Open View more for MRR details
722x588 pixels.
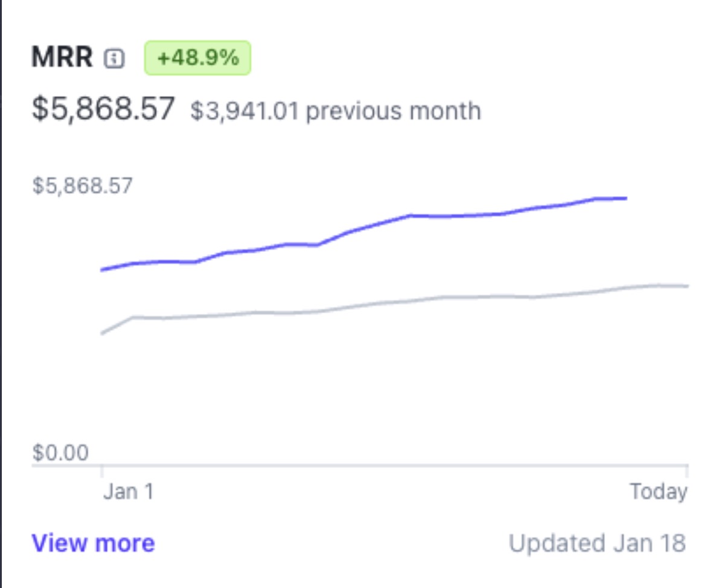coord(94,542)
